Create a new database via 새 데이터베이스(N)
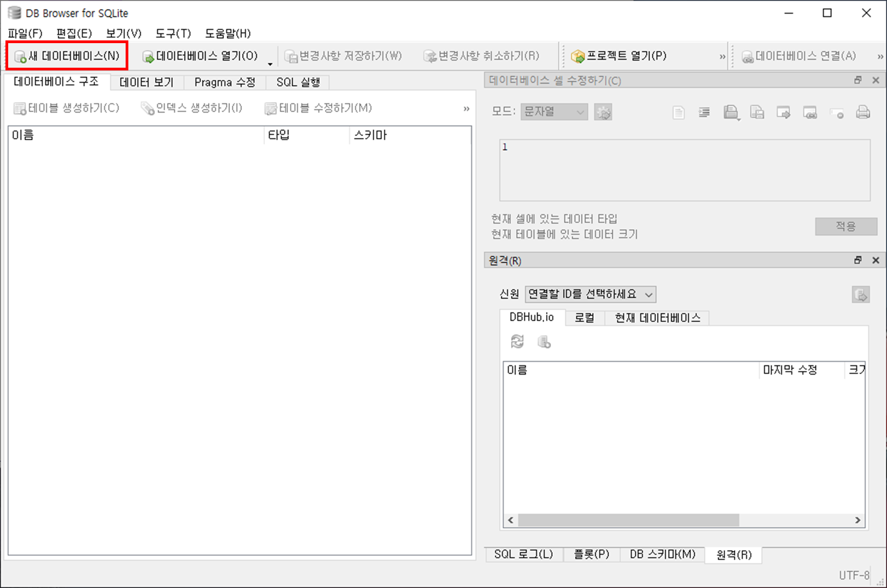Image resolution: width=887 pixels, height=588 pixels. [x=67, y=56]
